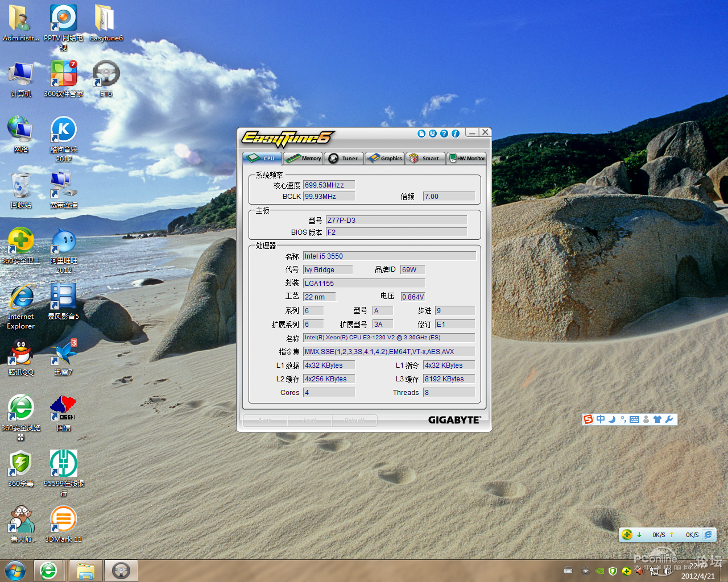
Task: Click the Xeon E3-1230 V2 name field
Action: (390, 338)
